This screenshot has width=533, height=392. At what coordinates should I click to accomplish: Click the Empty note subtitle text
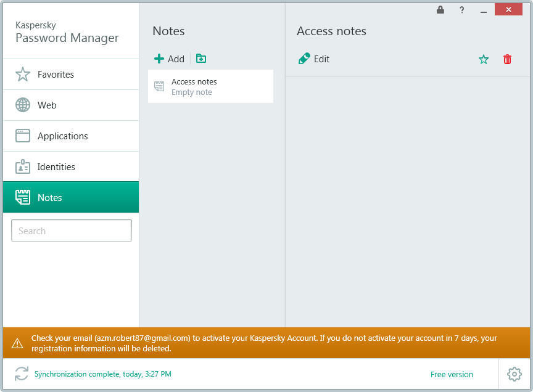[x=192, y=92]
